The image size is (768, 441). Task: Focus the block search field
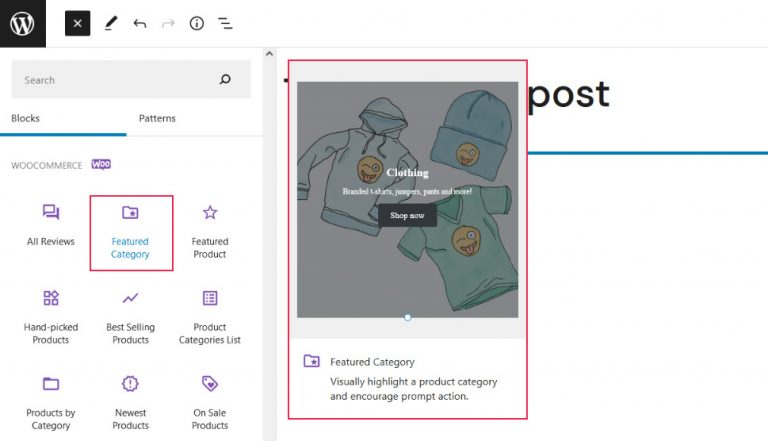(x=115, y=80)
